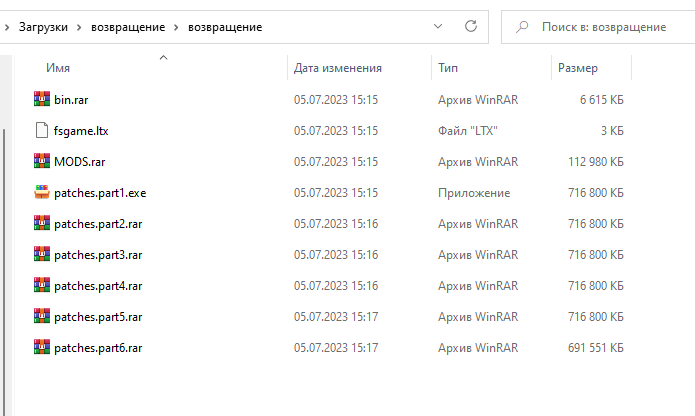Click the blank file icon of fsgame.ltx
The height and width of the screenshot is (416, 695).
[x=42, y=130]
